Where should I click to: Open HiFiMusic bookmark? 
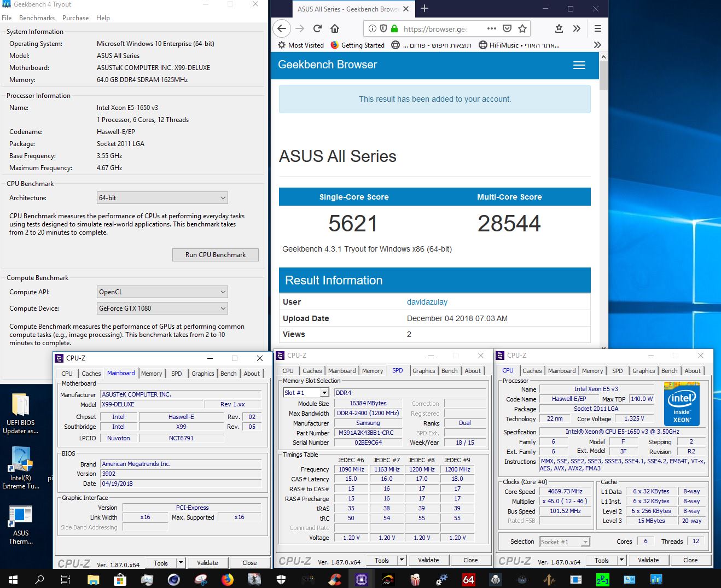click(519, 45)
